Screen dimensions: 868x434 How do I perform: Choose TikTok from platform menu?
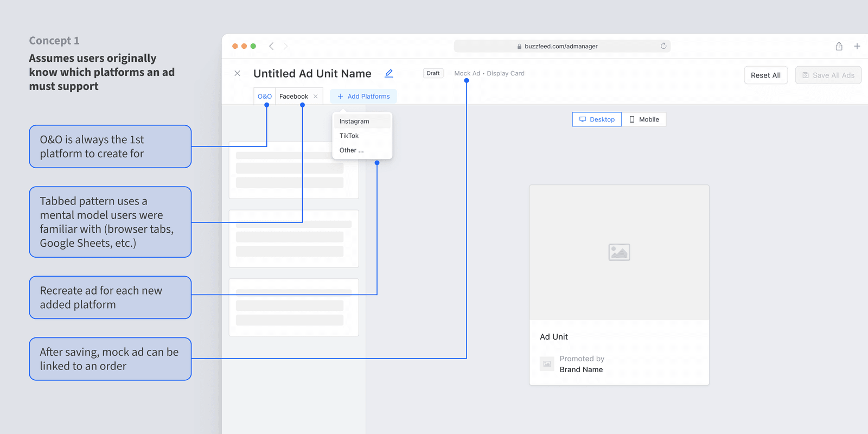pos(362,136)
